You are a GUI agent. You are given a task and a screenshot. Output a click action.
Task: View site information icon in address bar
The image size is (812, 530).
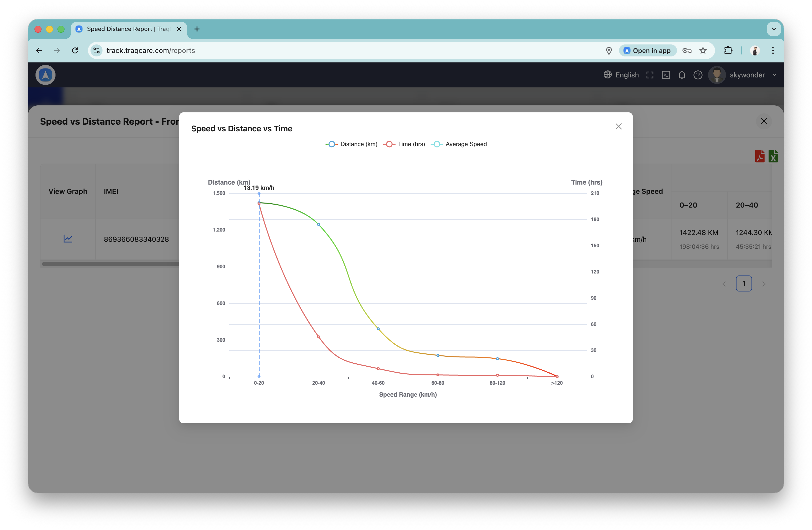click(96, 50)
